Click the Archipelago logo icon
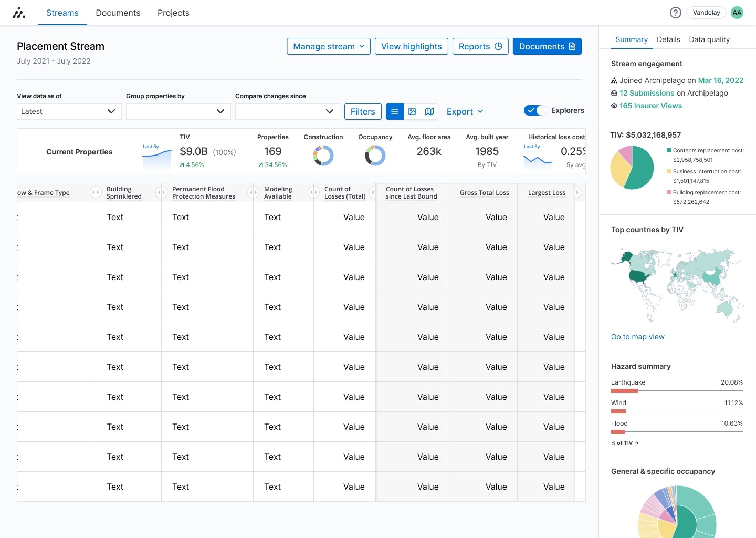756x538 pixels. click(x=19, y=13)
